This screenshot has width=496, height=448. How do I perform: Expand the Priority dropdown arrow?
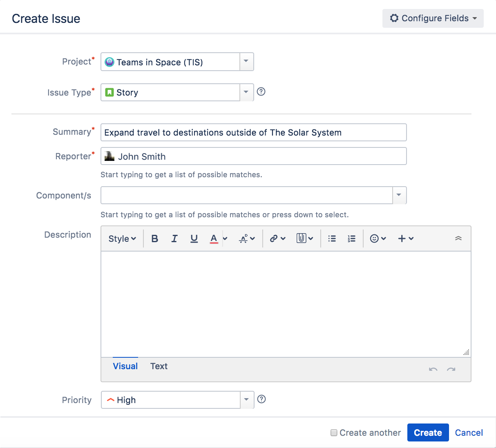coord(247,400)
